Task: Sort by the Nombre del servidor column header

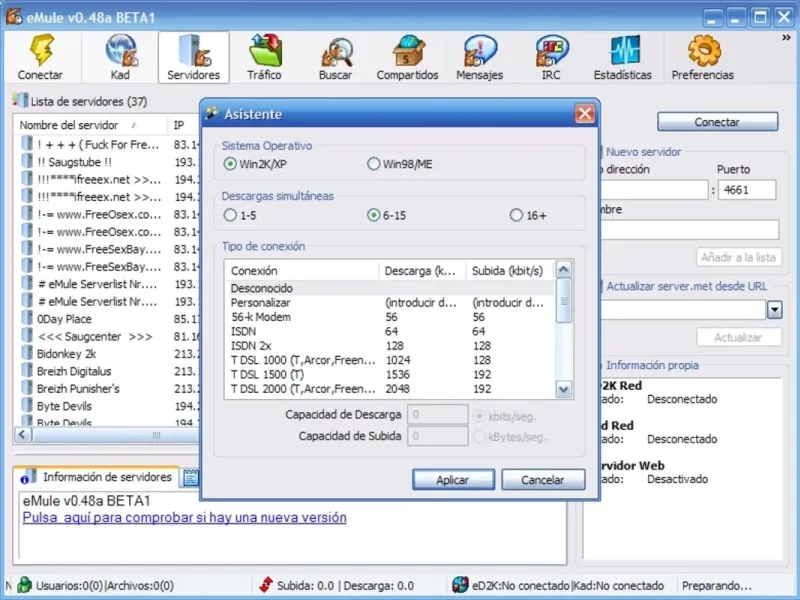Action: 92,125
